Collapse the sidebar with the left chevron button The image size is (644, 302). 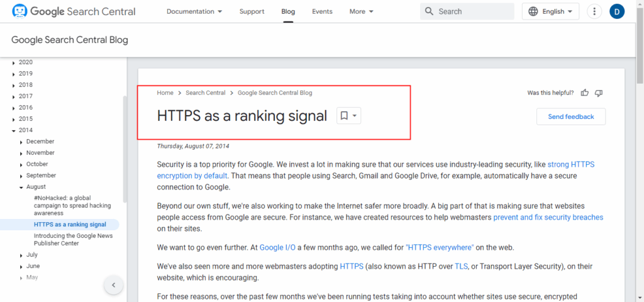tap(114, 285)
